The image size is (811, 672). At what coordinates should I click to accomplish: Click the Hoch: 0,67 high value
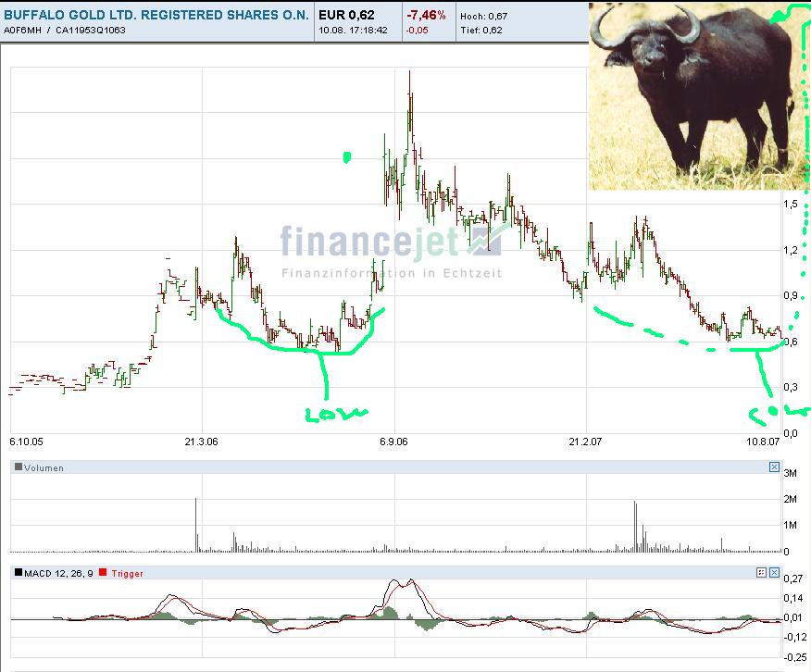[483, 16]
